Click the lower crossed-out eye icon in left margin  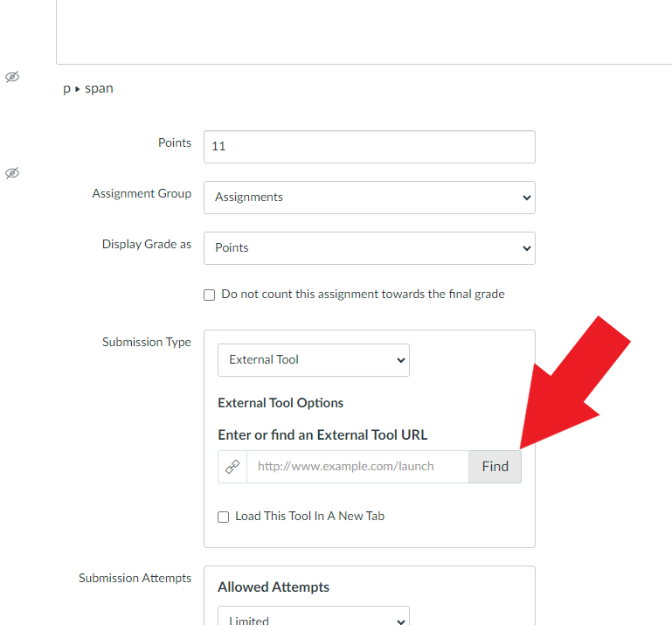tap(12, 173)
